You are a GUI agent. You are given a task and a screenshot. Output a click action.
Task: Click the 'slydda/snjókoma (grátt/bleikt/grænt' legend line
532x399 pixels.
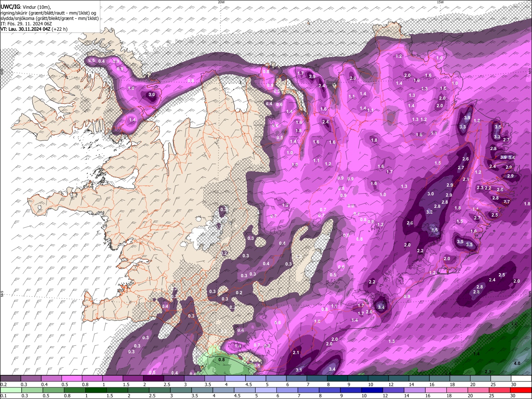pyautogui.click(x=49, y=18)
